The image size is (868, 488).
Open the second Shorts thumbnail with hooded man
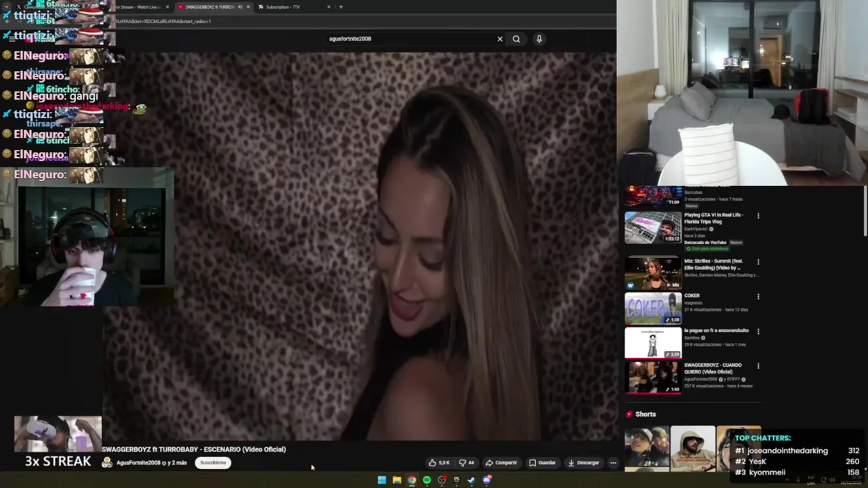pyautogui.click(x=692, y=447)
